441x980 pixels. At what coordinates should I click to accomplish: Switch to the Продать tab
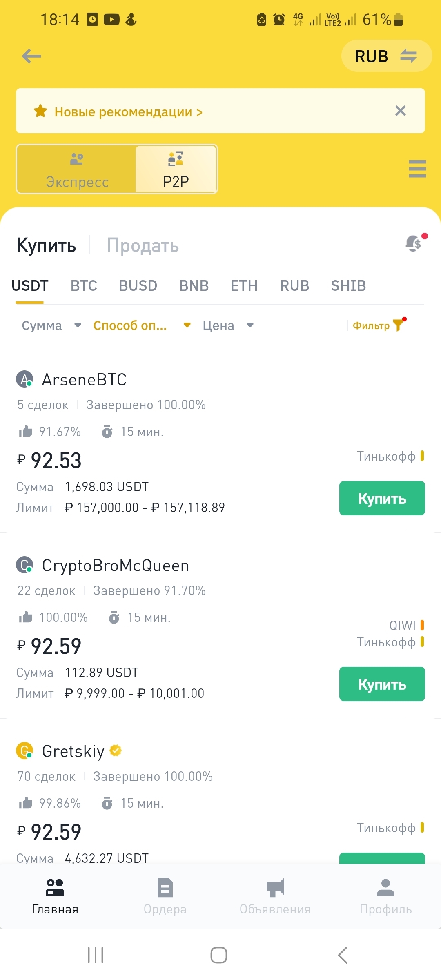point(143,245)
